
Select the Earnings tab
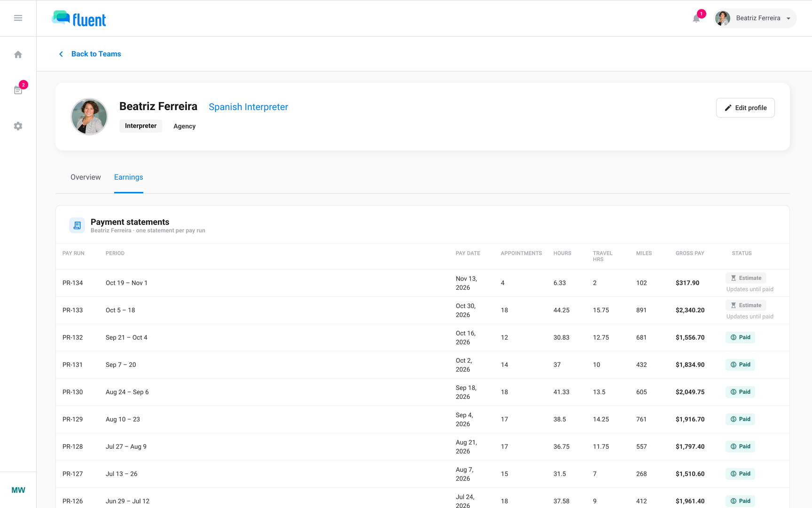click(x=129, y=177)
